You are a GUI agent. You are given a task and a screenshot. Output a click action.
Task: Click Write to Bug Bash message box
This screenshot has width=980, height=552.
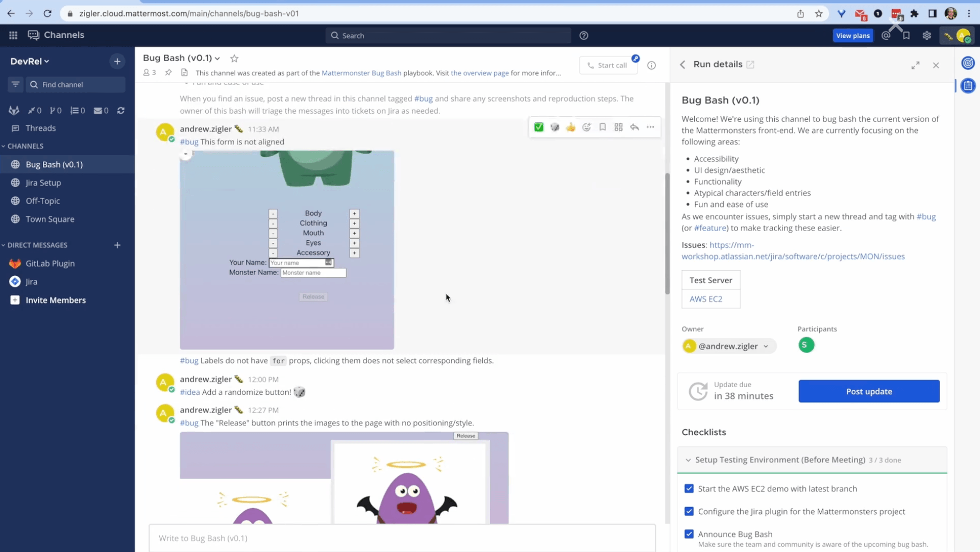402,538
